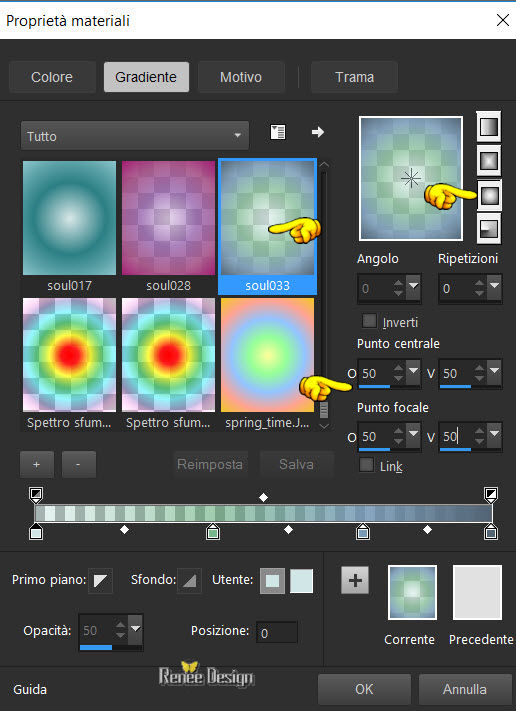Click the plus add-to-palette button
The height and width of the screenshot is (711, 516).
[x=355, y=580]
